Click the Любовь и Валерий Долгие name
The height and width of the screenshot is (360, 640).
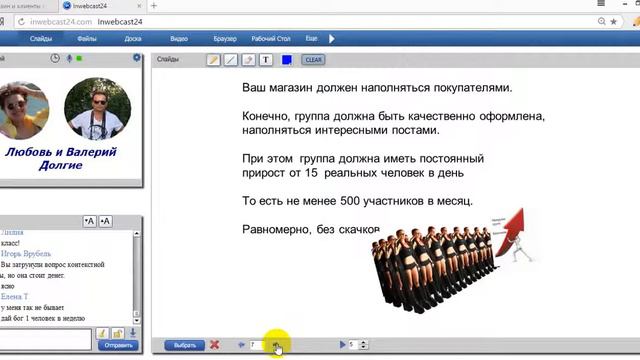click(61, 158)
